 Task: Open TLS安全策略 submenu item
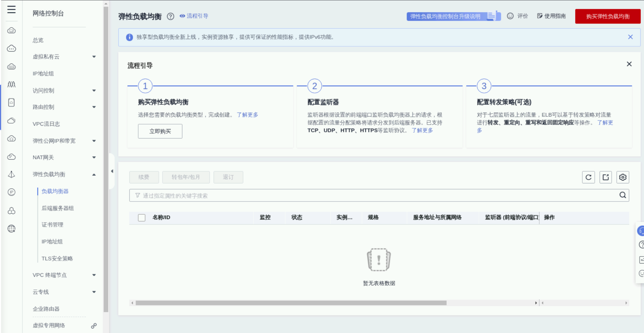click(57, 258)
